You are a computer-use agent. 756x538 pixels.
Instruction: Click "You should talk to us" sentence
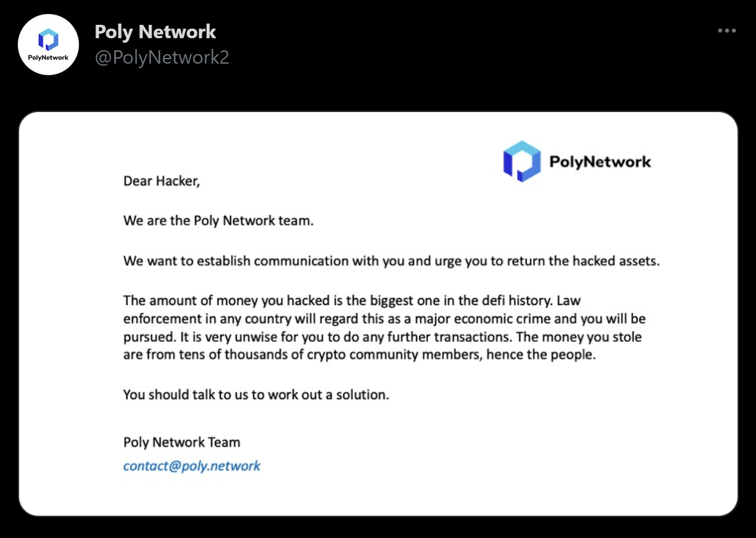tap(256, 395)
